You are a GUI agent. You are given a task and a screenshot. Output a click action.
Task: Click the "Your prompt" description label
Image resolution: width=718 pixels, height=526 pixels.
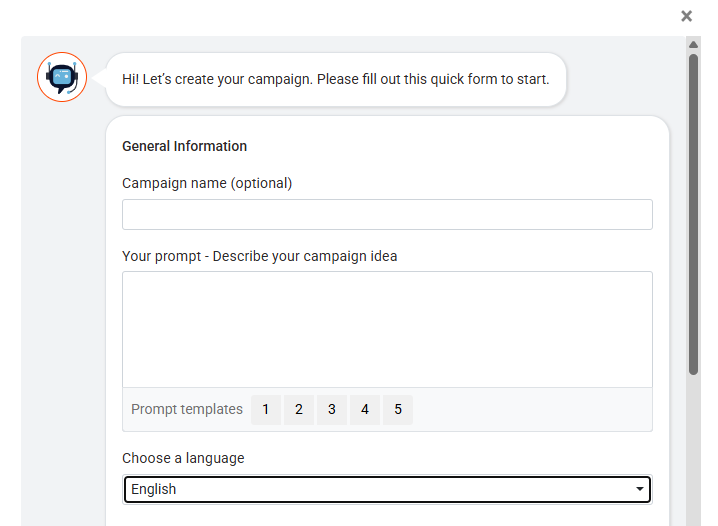[260, 256]
